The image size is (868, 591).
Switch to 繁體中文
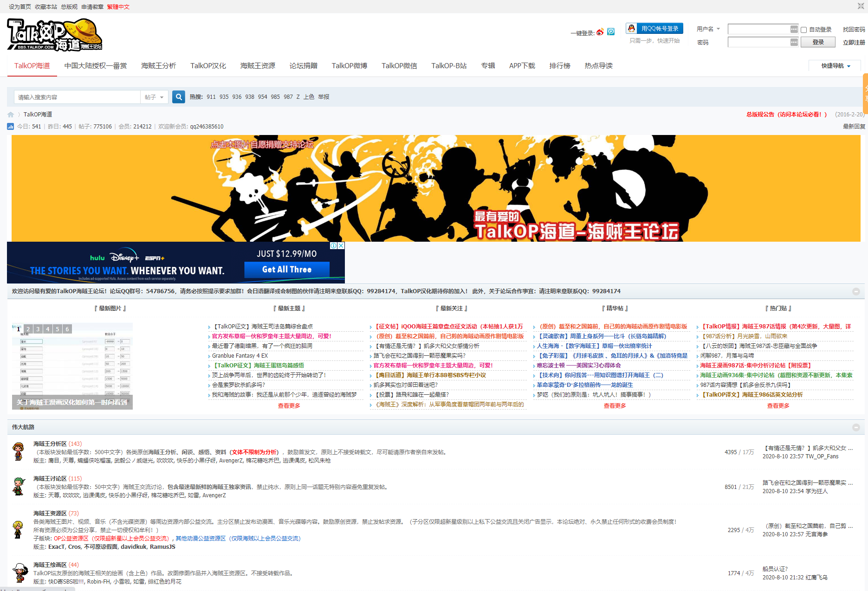pyautogui.click(x=118, y=7)
